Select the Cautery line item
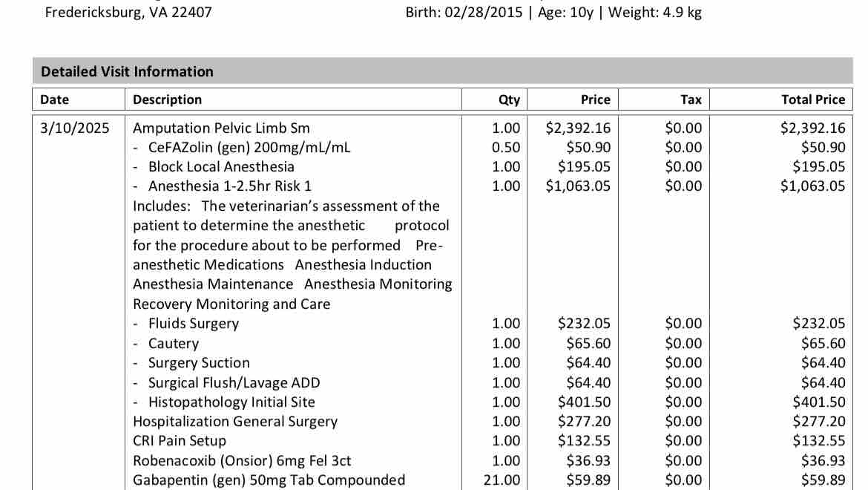This screenshot has width=868, height=490. click(x=173, y=343)
